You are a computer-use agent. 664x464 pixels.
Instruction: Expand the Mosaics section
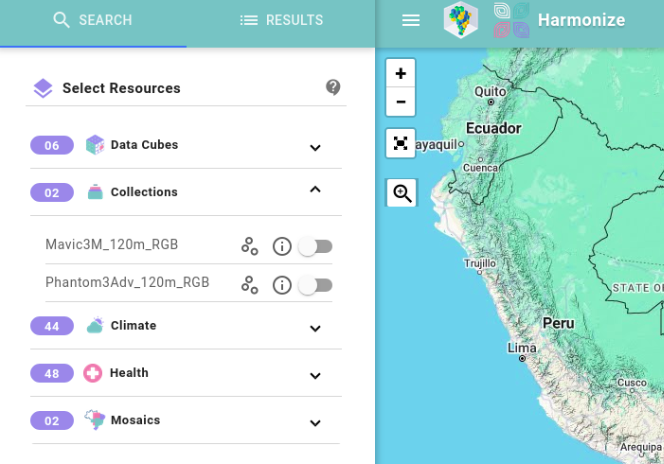[315, 423]
